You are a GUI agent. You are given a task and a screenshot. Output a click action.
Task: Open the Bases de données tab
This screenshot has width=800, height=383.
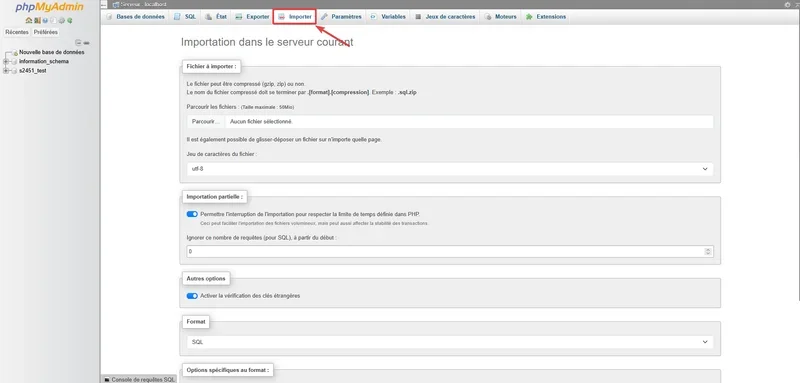click(x=135, y=17)
